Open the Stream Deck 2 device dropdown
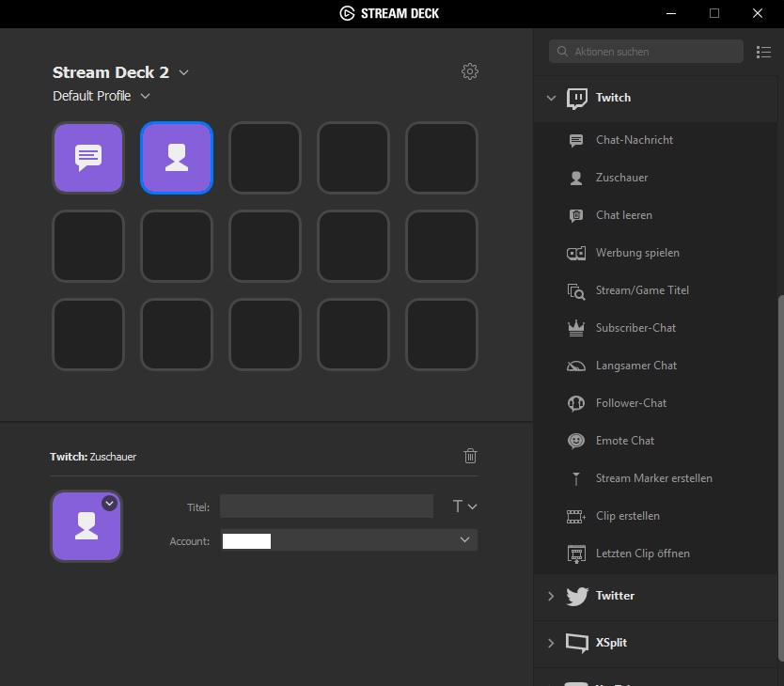This screenshot has width=784, height=686. tap(183, 72)
